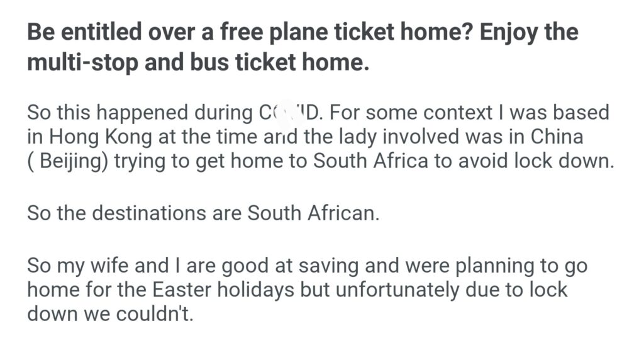Click the words "For some context"
644x350 pixels.
pos(415,113)
